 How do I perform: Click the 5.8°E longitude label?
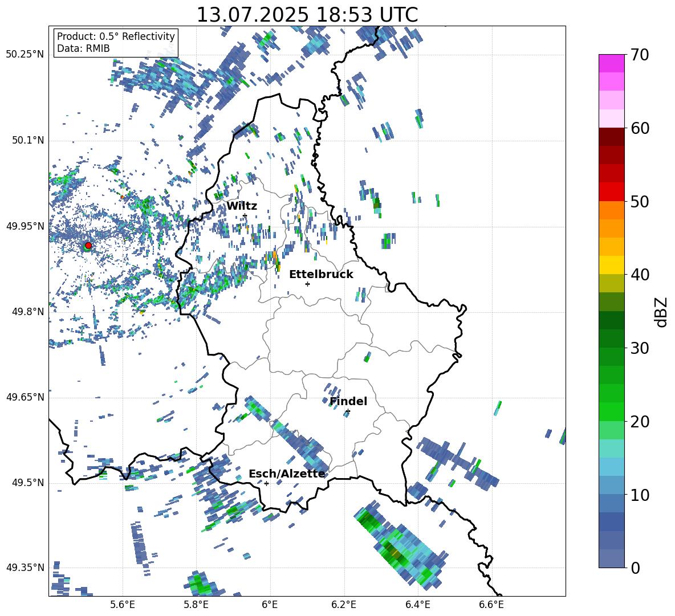(x=196, y=605)
